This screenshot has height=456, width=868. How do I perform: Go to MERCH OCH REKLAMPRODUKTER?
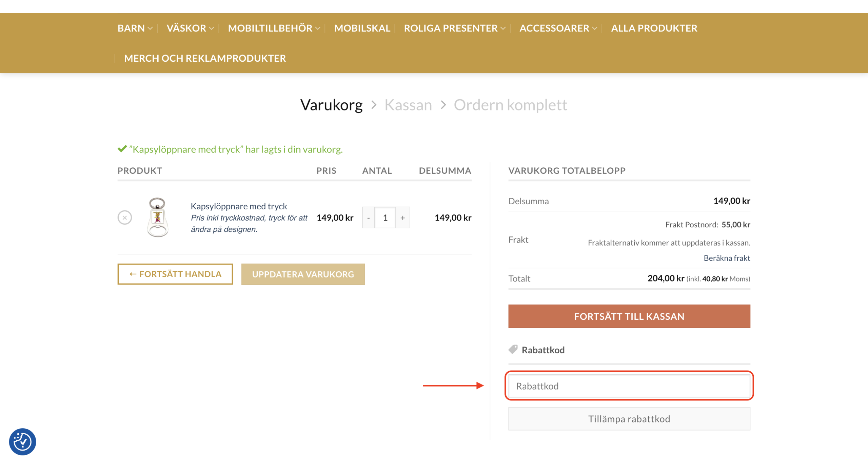click(205, 58)
